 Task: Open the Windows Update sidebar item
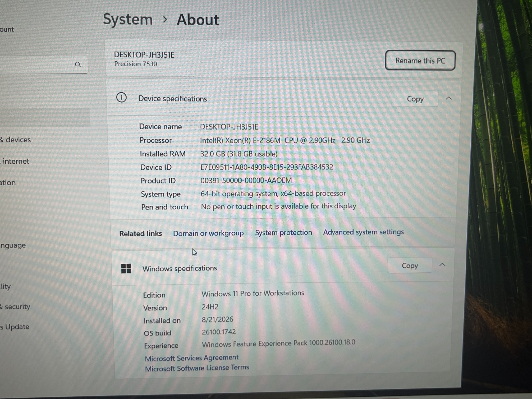coord(15,327)
